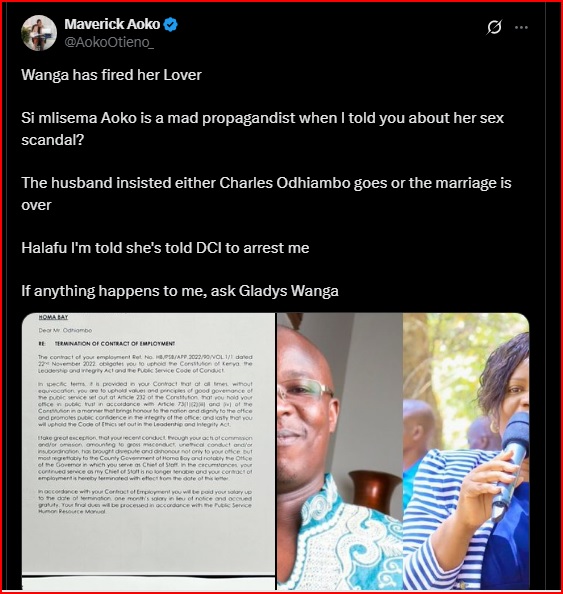563x594 pixels.
Task: Open the photo of woman holding microphone
Action: [x=466, y=451]
